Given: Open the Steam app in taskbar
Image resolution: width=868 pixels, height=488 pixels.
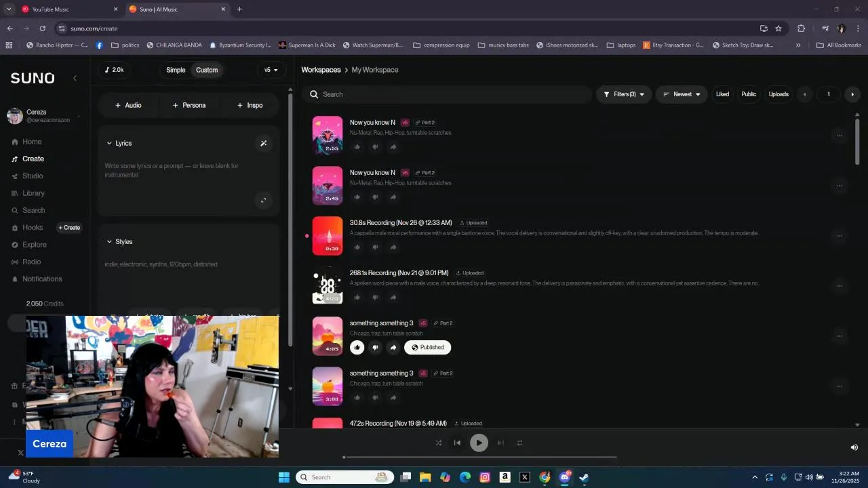Looking at the screenshot, I should click(x=584, y=477).
